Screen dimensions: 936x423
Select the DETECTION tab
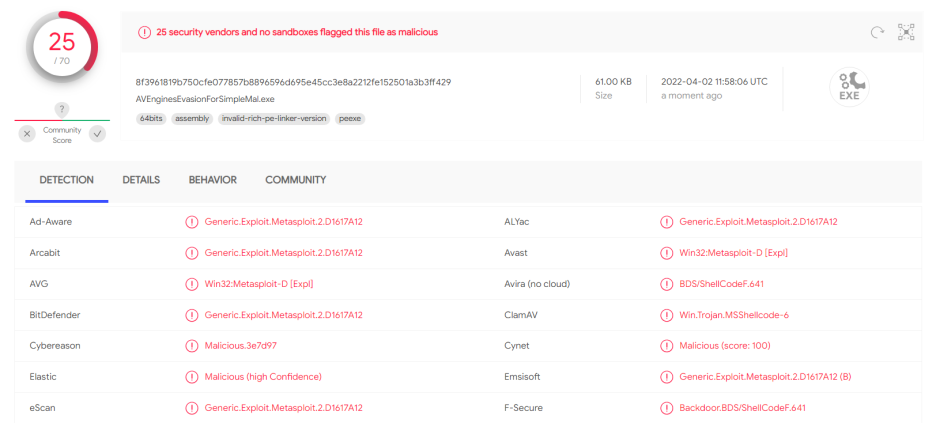[67, 180]
